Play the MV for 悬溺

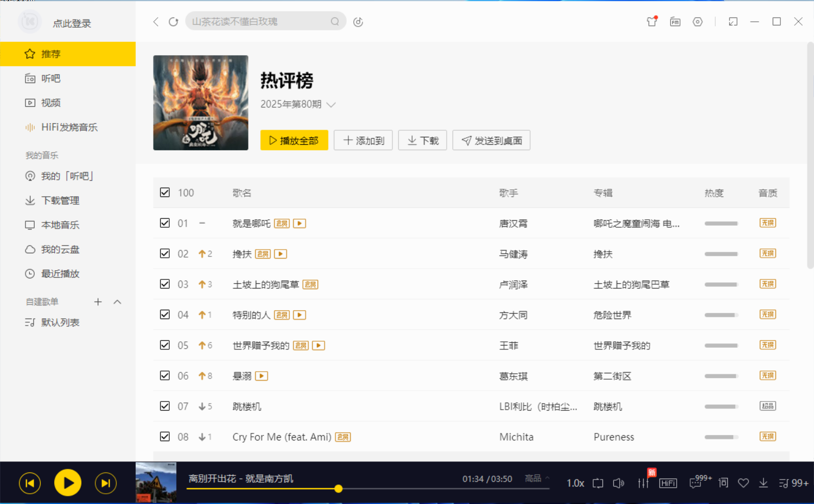tap(262, 376)
